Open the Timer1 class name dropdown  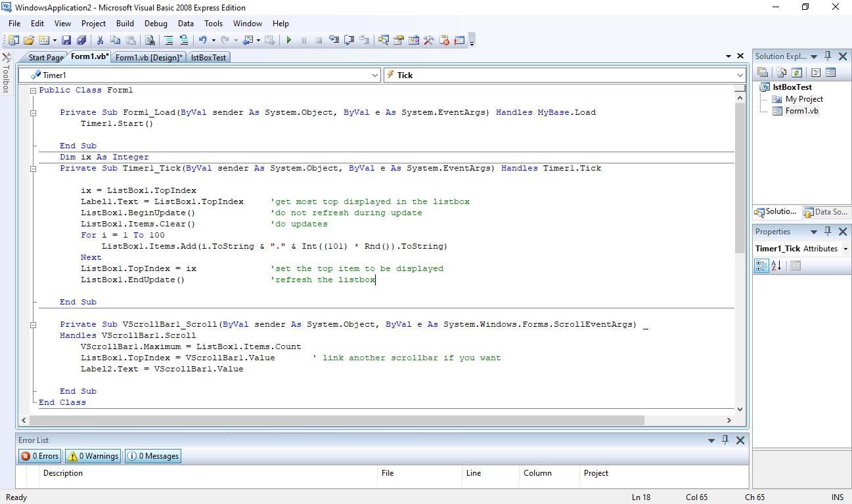374,75
